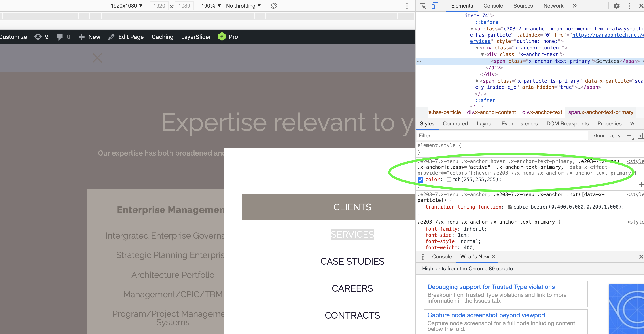Open the Properties tab
Screen dimensions: 644x334
coord(609,124)
